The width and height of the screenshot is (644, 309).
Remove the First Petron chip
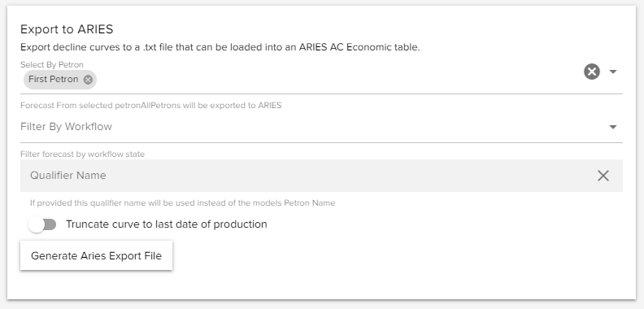(88, 80)
